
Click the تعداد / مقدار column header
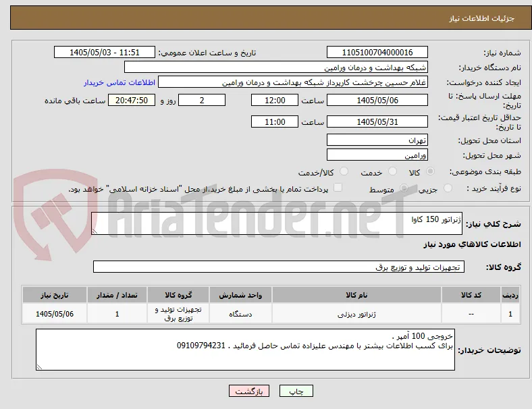tap(117, 295)
